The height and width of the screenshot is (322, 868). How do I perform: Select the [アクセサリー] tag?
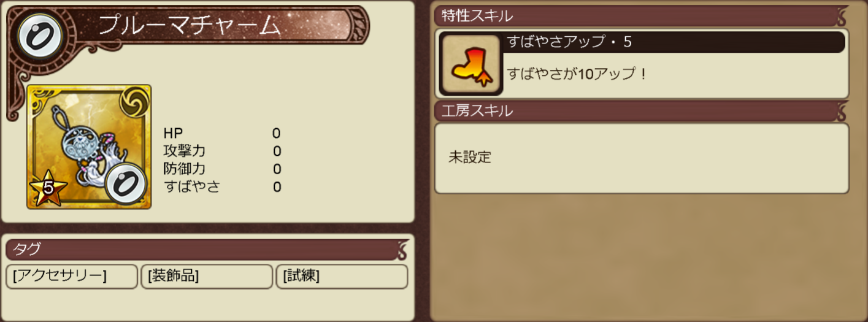[x=72, y=277]
